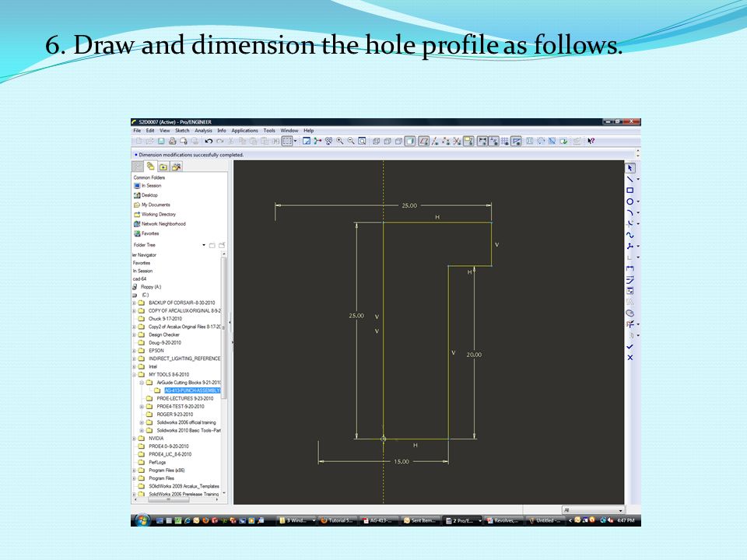Choose the Dimension creation tool

coord(630,268)
